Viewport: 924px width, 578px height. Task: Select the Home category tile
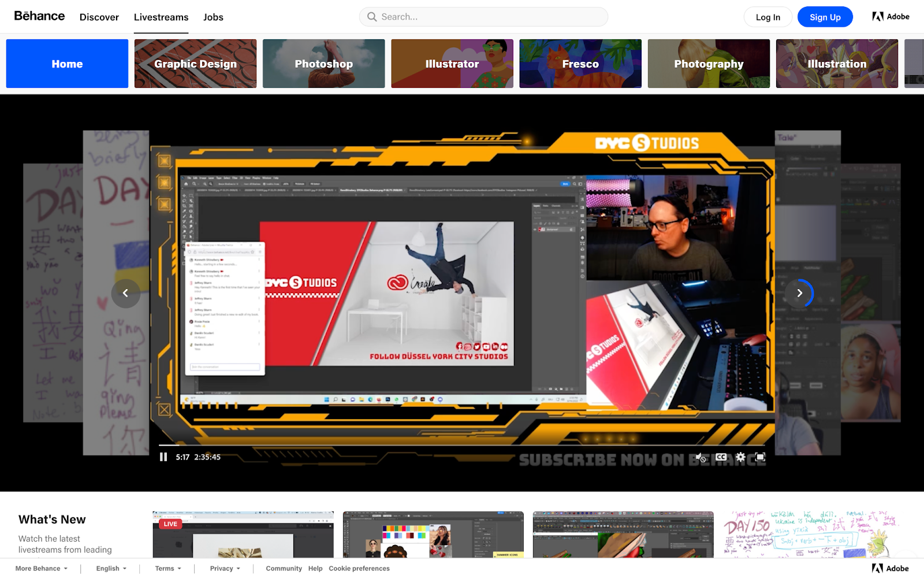pos(67,64)
